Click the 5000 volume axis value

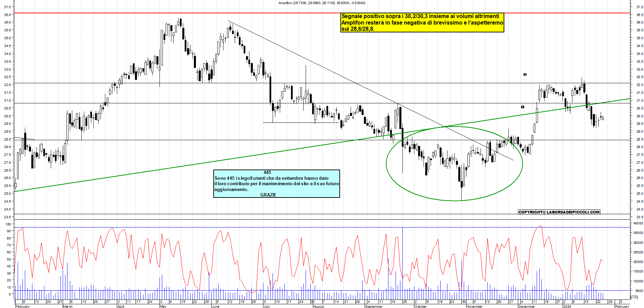point(639,291)
